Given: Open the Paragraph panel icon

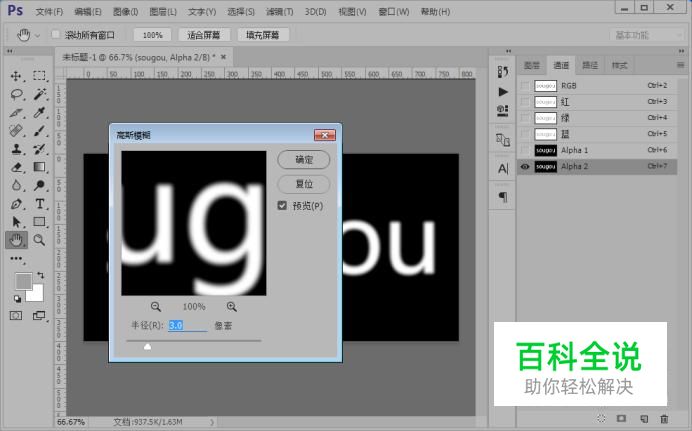Looking at the screenshot, I should pyautogui.click(x=503, y=197).
